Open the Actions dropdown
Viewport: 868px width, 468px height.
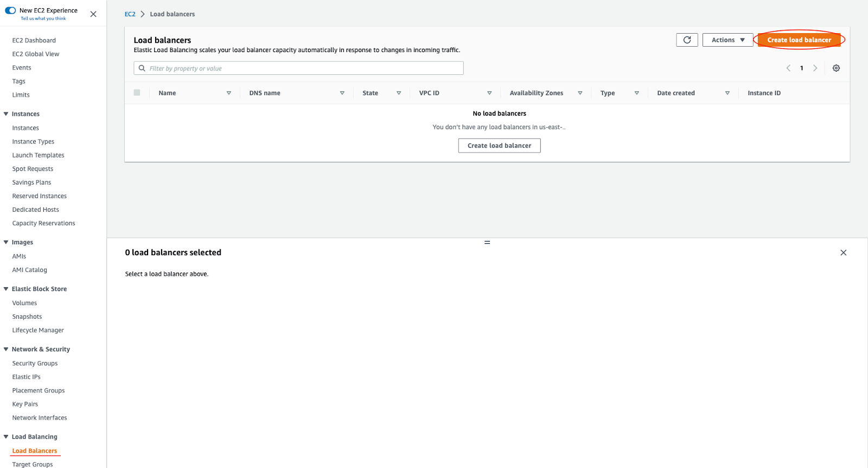[x=727, y=40]
